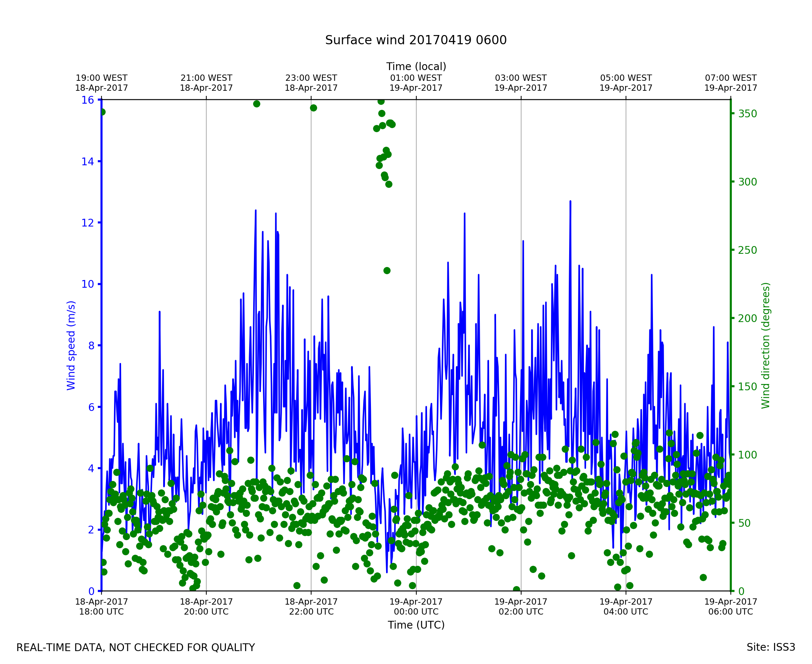
Task: Click the blue '10' wind speed tick
Action: (87, 284)
